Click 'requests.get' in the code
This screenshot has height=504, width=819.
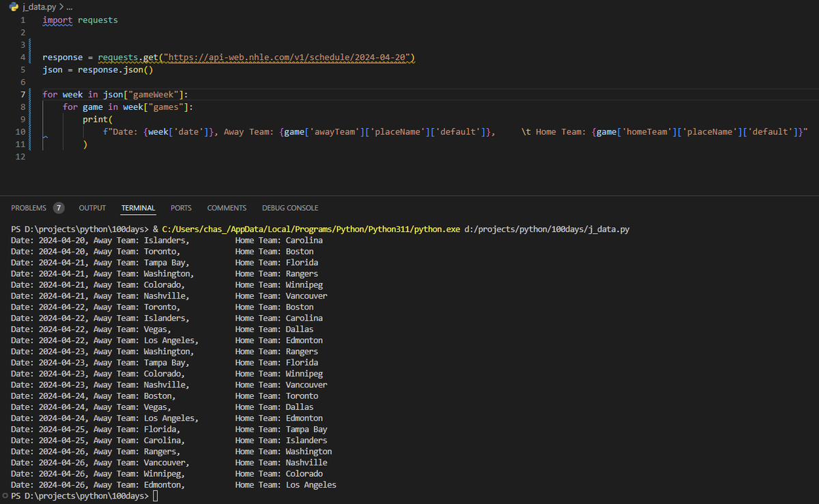[128, 57]
